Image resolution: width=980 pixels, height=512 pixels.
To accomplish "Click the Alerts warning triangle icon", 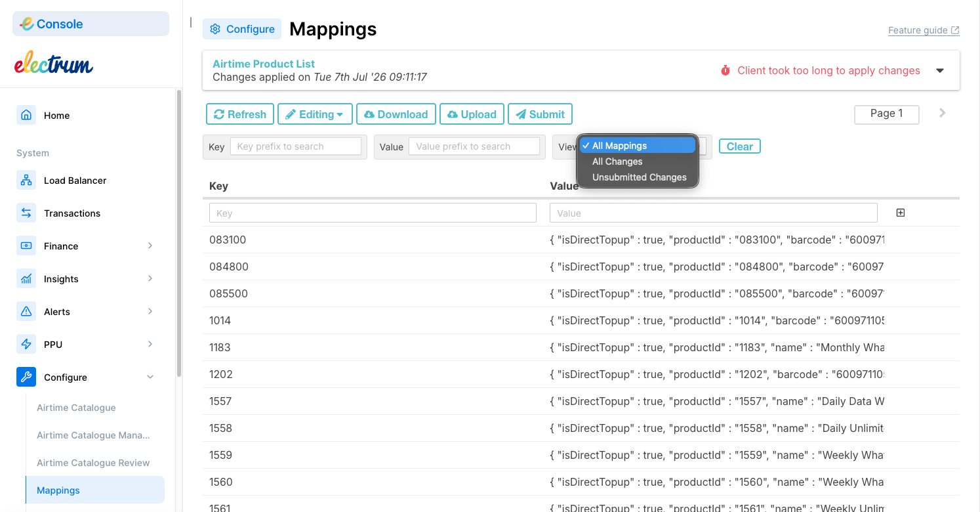I will pos(26,311).
